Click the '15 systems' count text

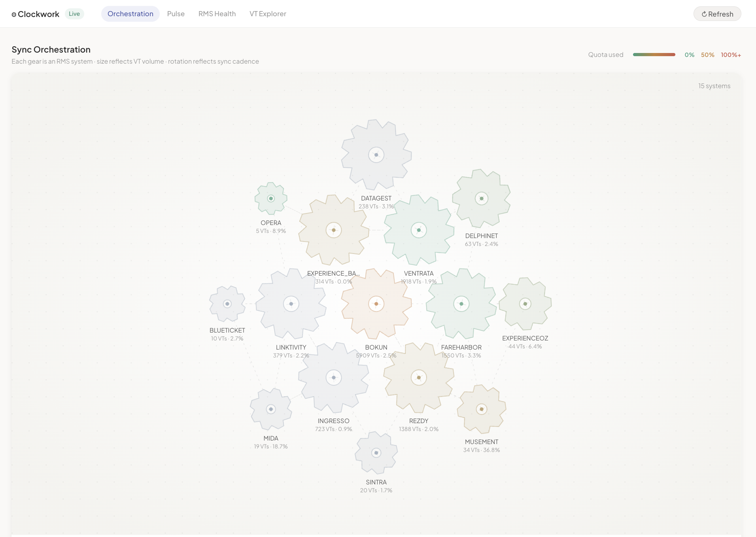click(x=714, y=86)
